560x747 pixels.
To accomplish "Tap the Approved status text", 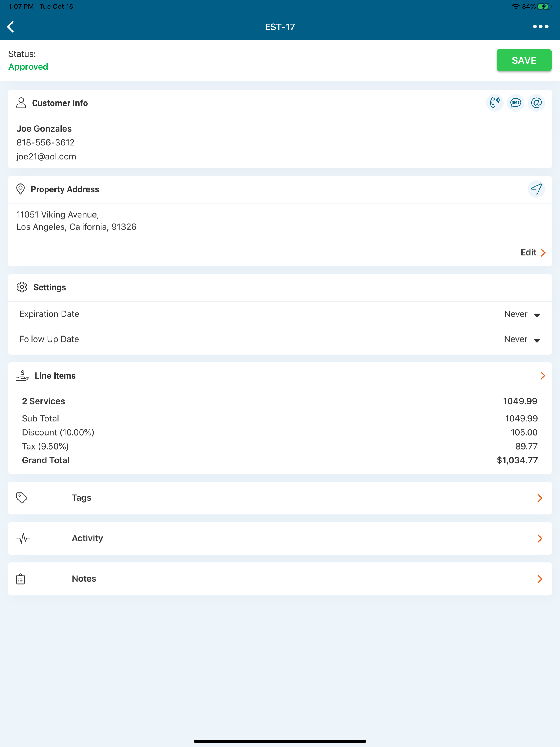I will pyautogui.click(x=28, y=67).
